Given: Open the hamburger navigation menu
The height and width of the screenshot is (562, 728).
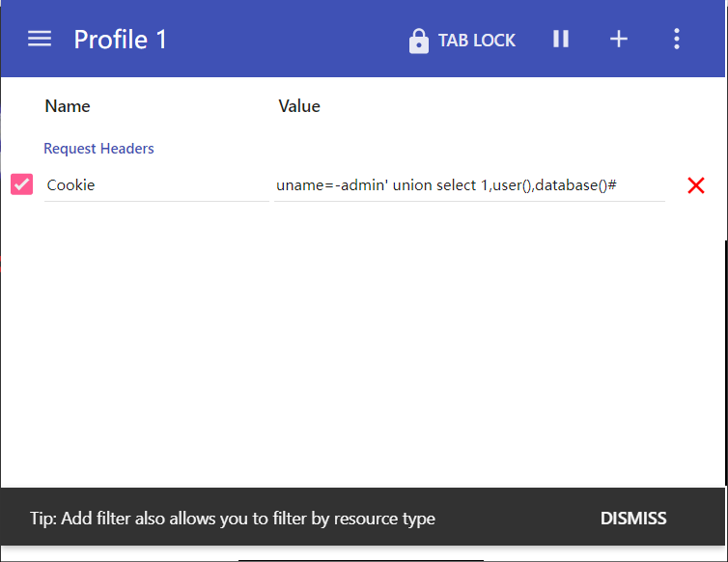Looking at the screenshot, I should pyautogui.click(x=40, y=39).
